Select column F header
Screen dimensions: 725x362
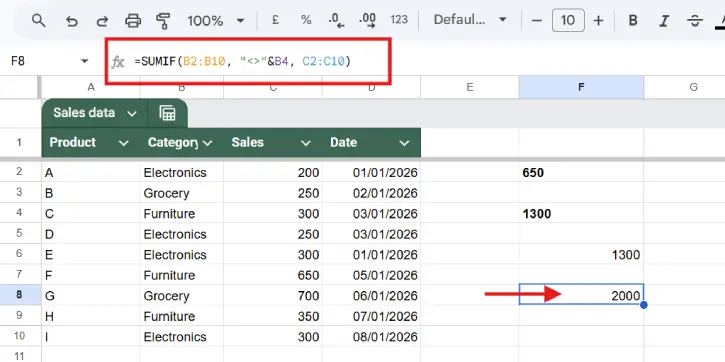tap(581, 87)
